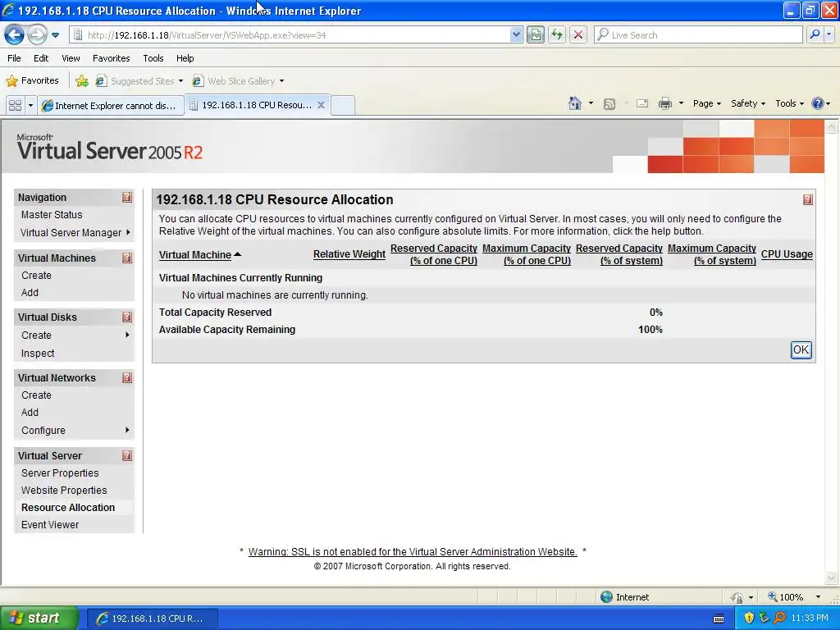This screenshot has height=630, width=840.
Task: Open the Favorites center star button
Action: coord(32,81)
